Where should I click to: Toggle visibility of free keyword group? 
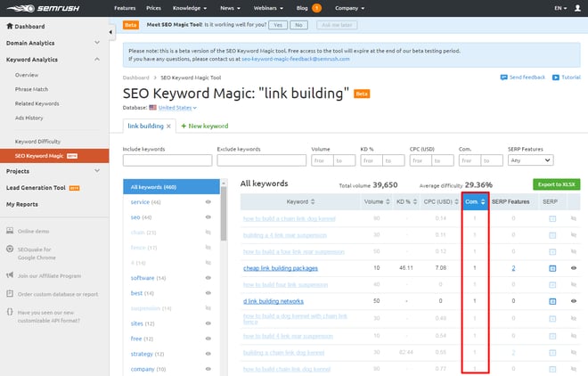[x=208, y=339]
